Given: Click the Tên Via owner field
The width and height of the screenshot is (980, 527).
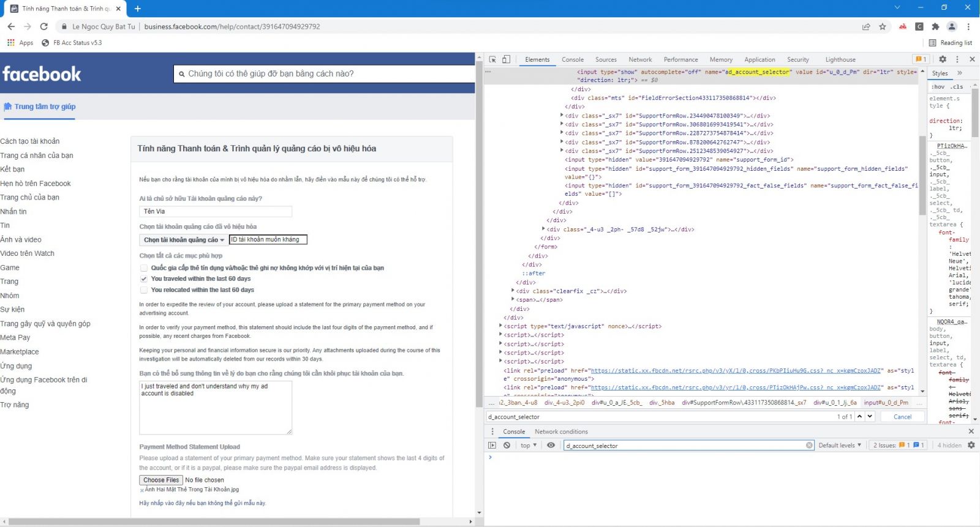Looking at the screenshot, I should click(x=216, y=211).
